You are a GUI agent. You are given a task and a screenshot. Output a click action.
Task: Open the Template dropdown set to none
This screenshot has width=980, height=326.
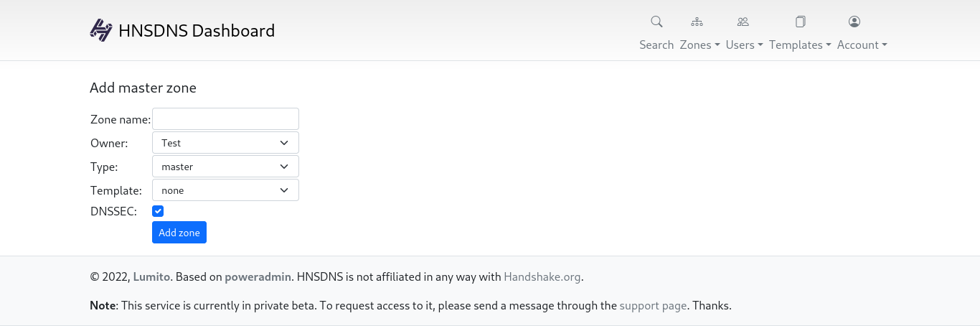[x=225, y=190]
